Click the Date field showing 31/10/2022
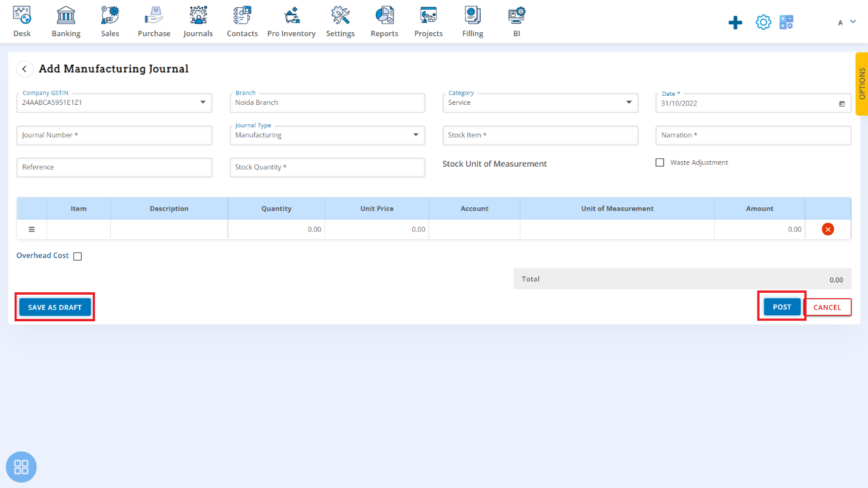The image size is (868, 488). tap(753, 103)
